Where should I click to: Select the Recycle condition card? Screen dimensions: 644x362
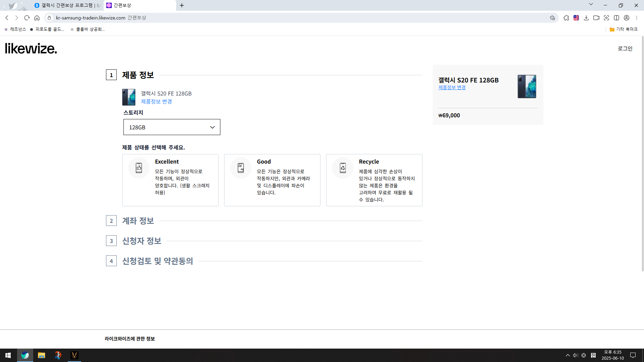click(374, 180)
